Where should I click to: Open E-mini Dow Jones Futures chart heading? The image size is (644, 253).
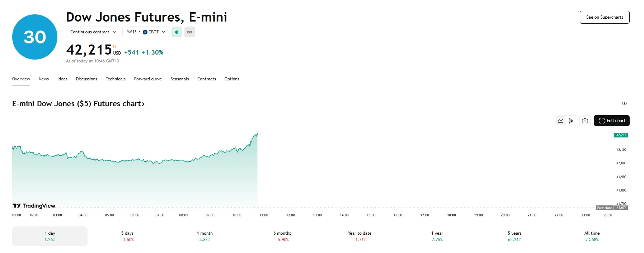(x=78, y=104)
